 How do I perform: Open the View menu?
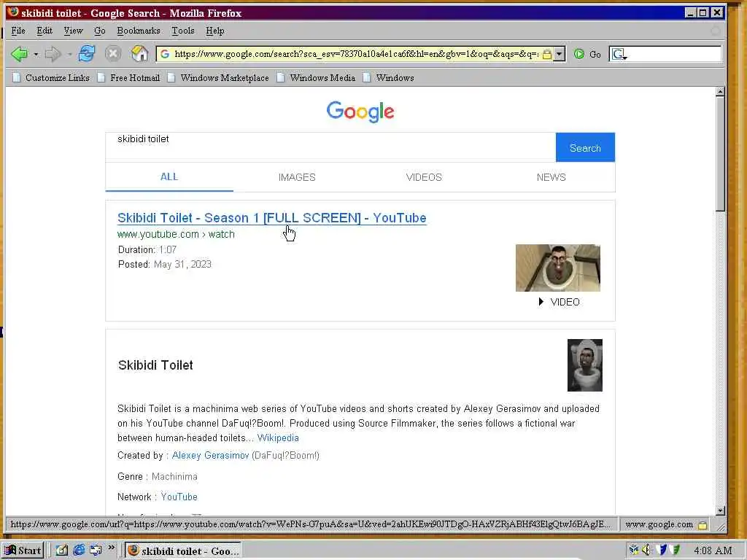pos(73,31)
